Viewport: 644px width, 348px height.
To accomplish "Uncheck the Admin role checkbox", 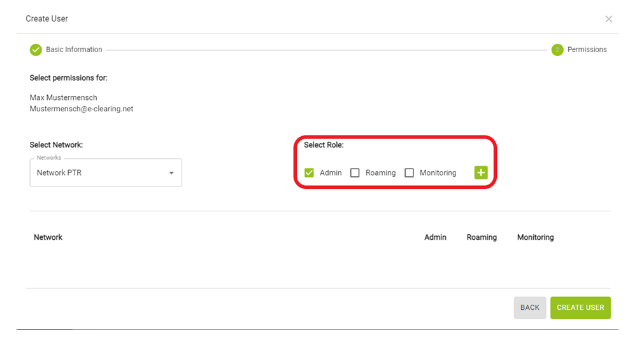I will (x=310, y=173).
